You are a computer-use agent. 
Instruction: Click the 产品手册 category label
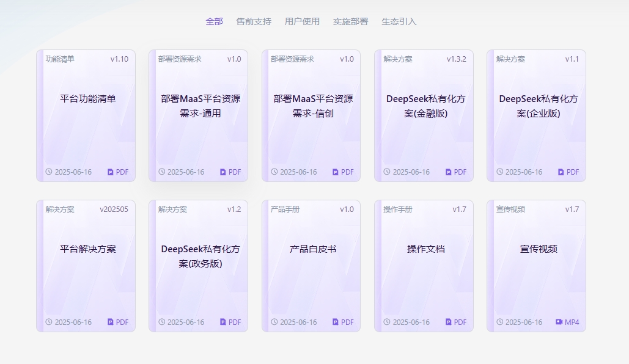click(x=285, y=209)
